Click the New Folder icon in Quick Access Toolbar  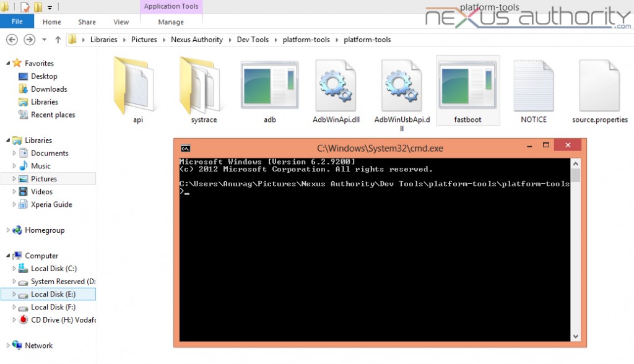(x=38, y=7)
